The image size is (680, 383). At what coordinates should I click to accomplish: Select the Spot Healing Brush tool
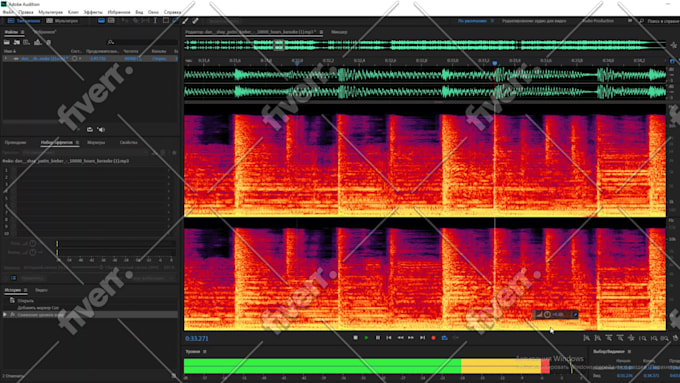click(196, 20)
